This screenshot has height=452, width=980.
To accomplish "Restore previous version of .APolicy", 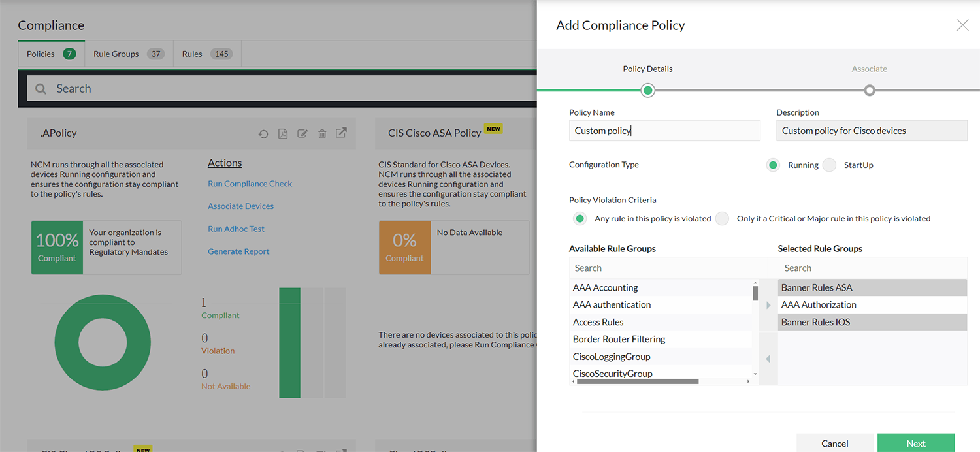I will 263,133.
